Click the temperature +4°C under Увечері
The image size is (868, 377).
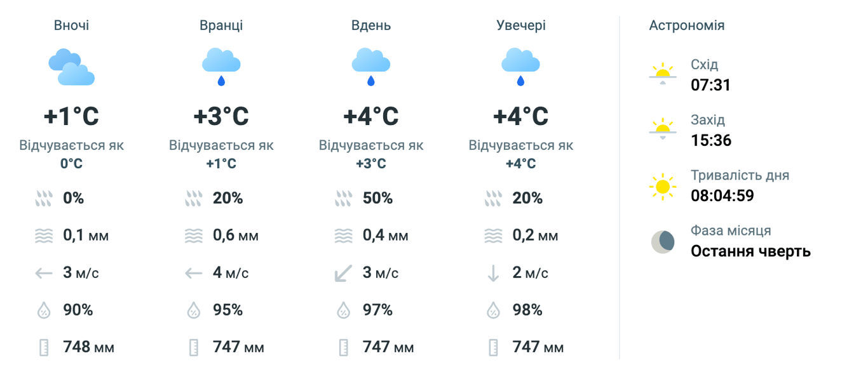pyautogui.click(x=520, y=116)
